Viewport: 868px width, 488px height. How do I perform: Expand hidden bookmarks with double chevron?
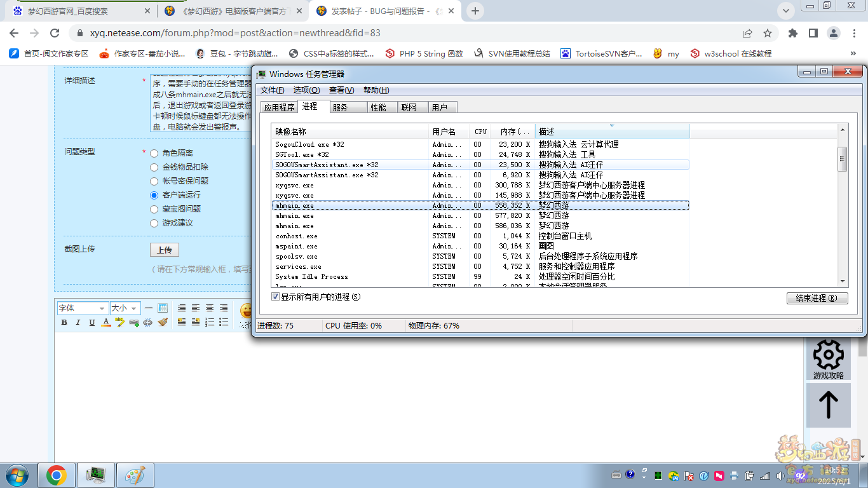click(853, 54)
